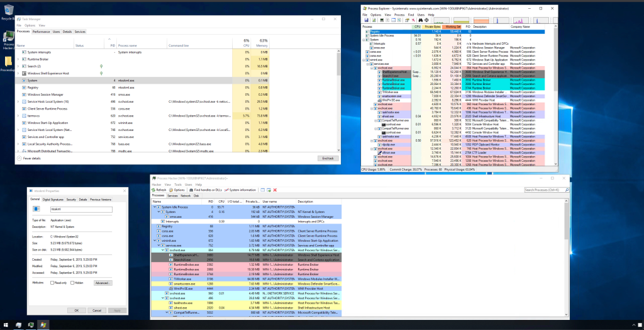The height and width of the screenshot is (330, 644).
Task: Click Cancel in ntoskrnl Properties dialog
Action: 96,310
